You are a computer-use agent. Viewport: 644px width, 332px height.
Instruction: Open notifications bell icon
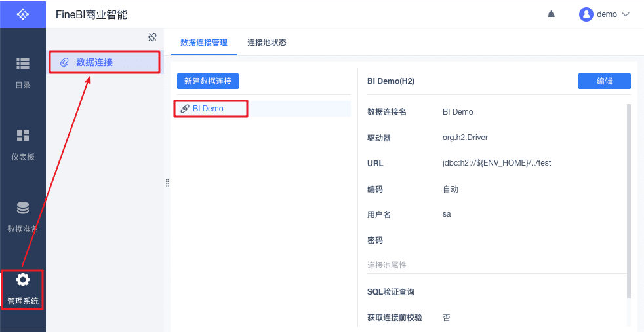click(551, 15)
